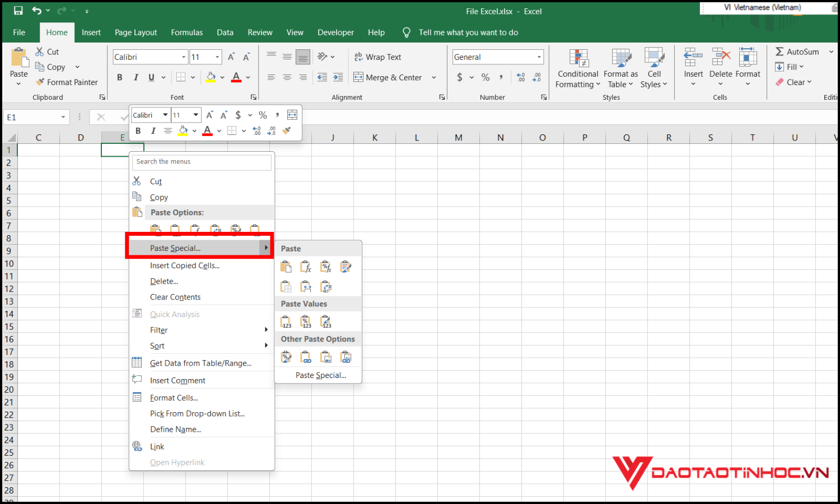Screen dimensions: 840x504
Task: Click Format Painter in the ribbon
Action: click(67, 82)
